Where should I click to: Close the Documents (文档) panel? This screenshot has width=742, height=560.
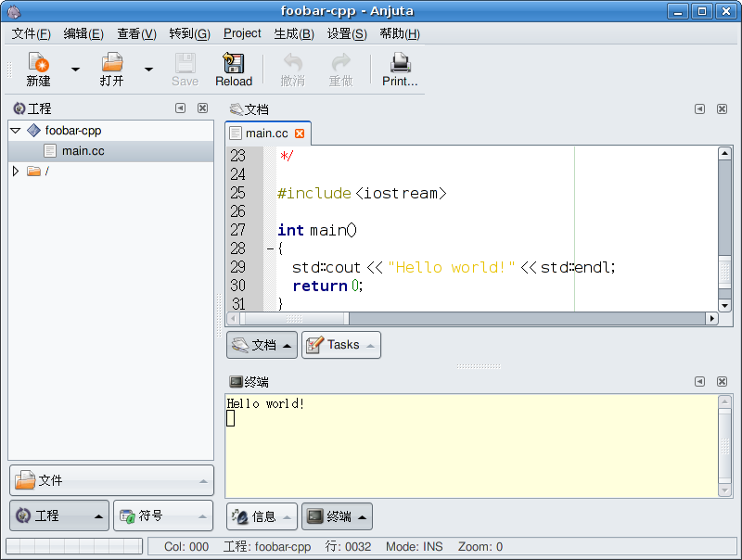(722, 109)
